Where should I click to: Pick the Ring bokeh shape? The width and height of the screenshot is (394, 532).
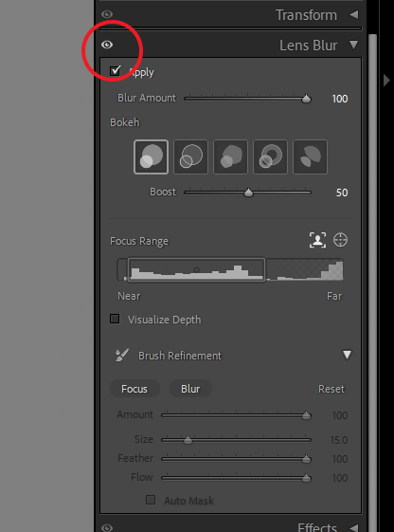coord(270,156)
